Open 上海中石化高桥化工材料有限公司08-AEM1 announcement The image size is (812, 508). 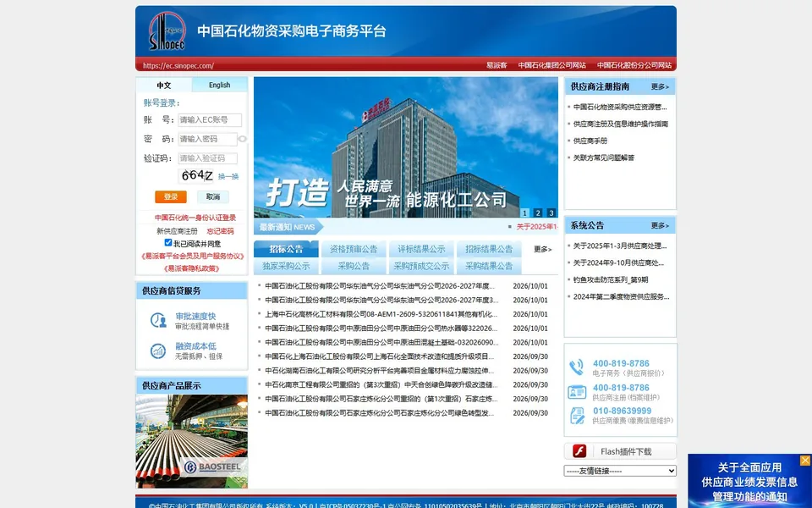click(381, 314)
